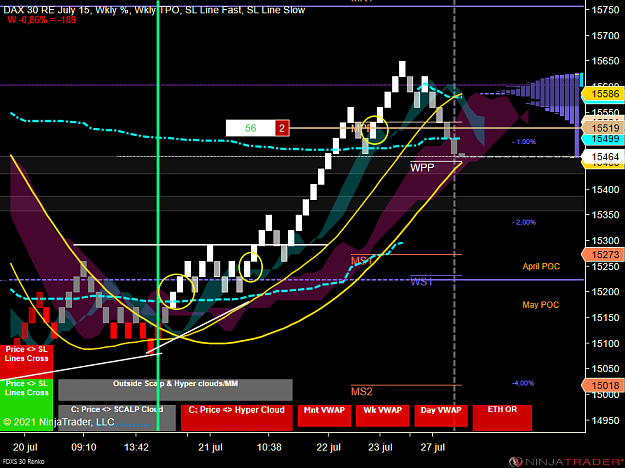Click the Outside Scalp & Hyper clouds/MM bar
The height and width of the screenshot is (468, 625).
pos(175,389)
